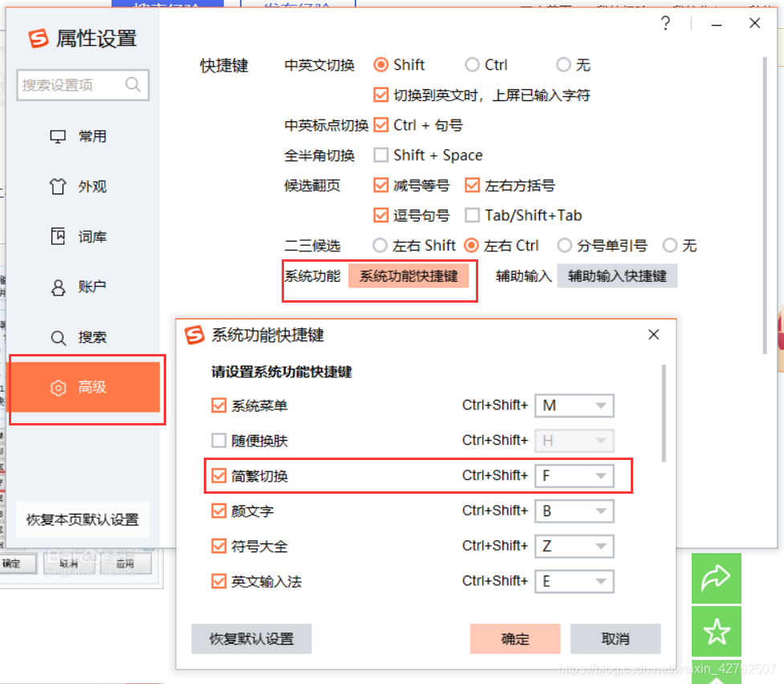
Task: Click inside the 搜索设置项 search field
Action: point(83,85)
